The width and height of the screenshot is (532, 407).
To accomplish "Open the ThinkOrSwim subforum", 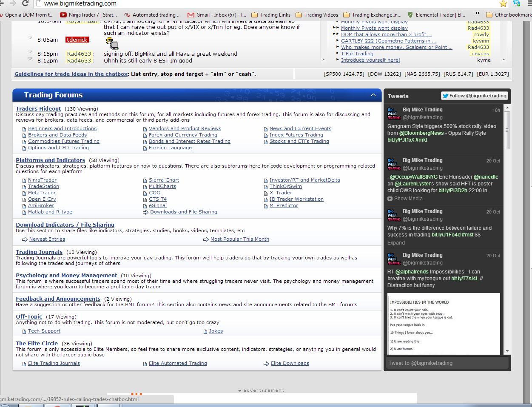I will [285, 187].
